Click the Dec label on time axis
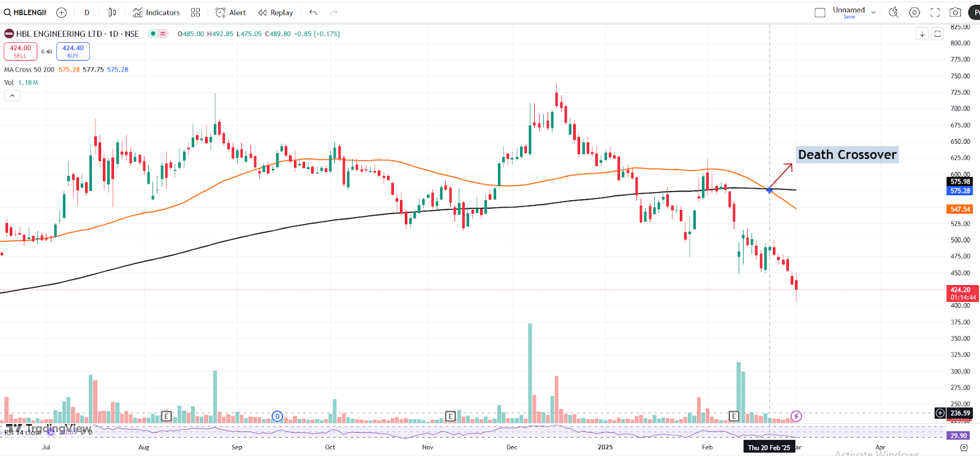980x456 pixels. [512, 447]
